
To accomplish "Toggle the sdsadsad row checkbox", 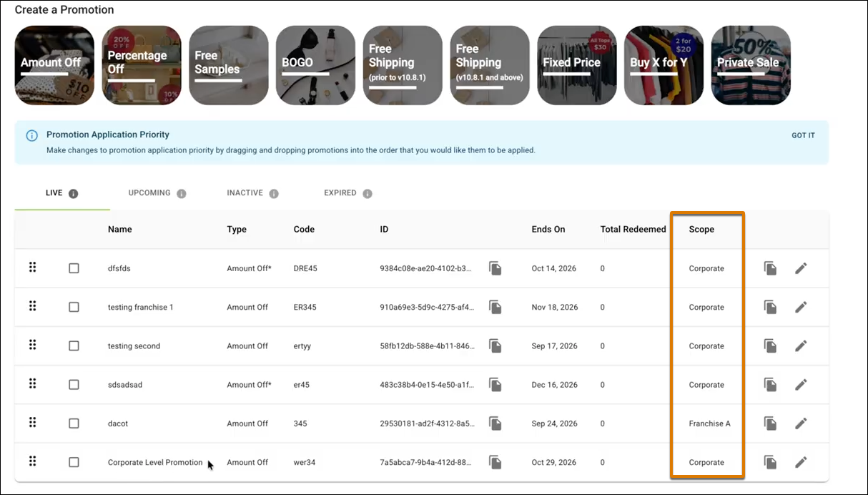I will click(x=74, y=385).
